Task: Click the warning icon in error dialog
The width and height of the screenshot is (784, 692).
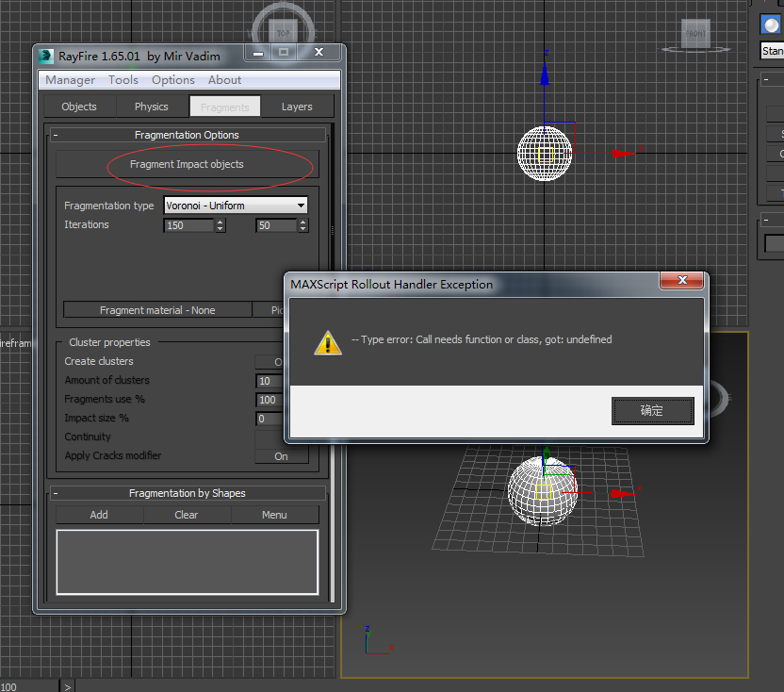Action: (x=328, y=343)
